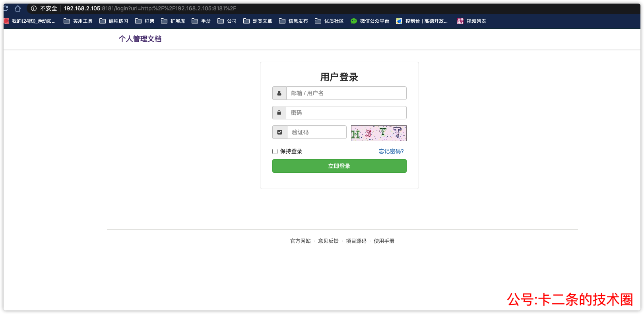Screen dimensions: 644x314
Task: Focus the 邮箱 / 用户名 input field
Action: click(x=346, y=93)
